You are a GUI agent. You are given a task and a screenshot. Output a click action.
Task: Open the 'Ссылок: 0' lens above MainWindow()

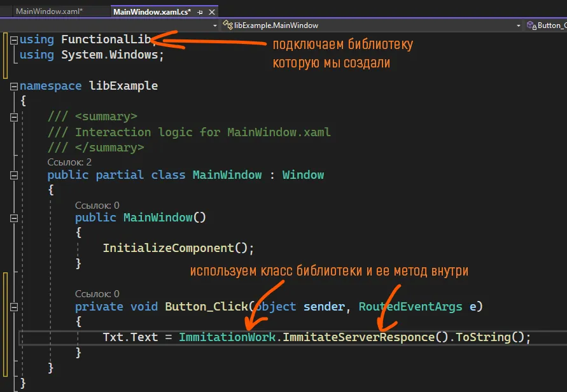[97, 205]
